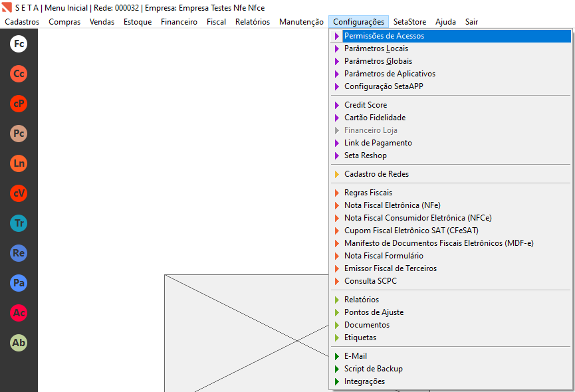
Task: Open the Compras menu
Action: [64, 22]
